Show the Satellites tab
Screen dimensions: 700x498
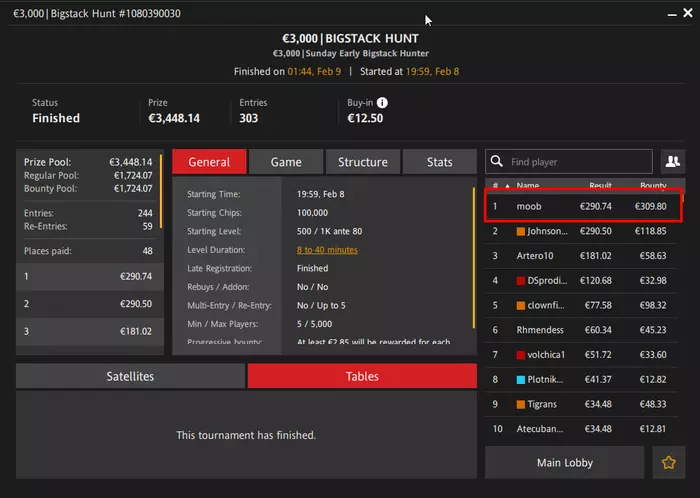[x=130, y=376]
